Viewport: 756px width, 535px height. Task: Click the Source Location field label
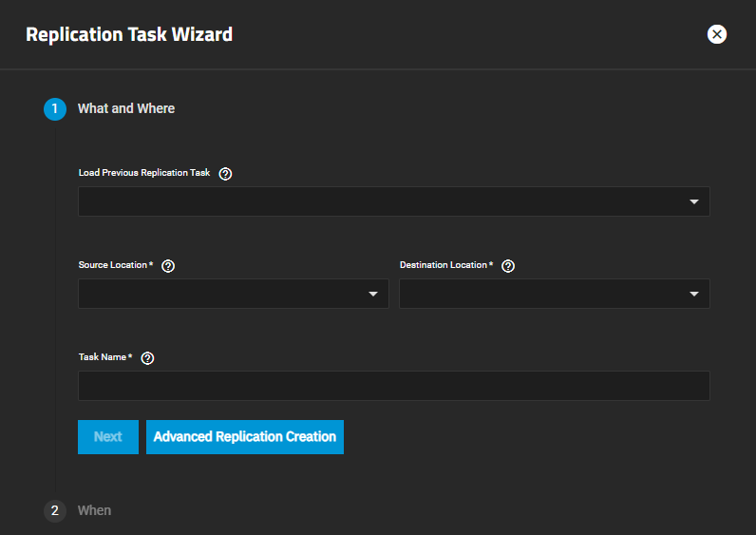[x=113, y=265]
